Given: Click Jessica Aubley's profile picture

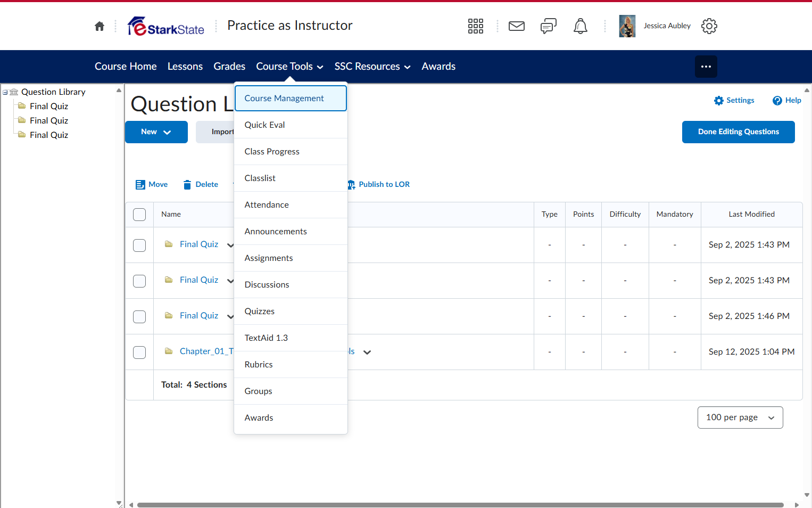Looking at the screenshot, I should pyautogui.click(x=627, y=26).
